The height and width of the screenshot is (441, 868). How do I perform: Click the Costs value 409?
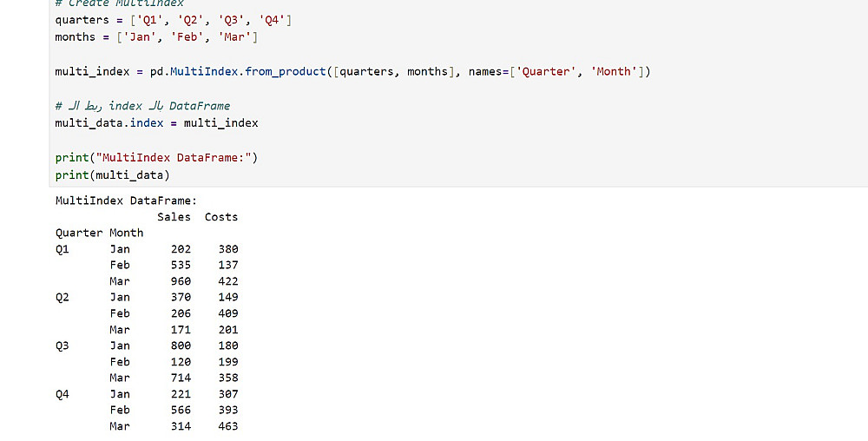tap(227, 313)
